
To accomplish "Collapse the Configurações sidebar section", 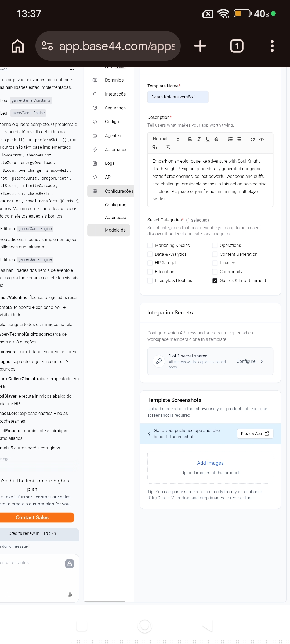I will point(111,191).
